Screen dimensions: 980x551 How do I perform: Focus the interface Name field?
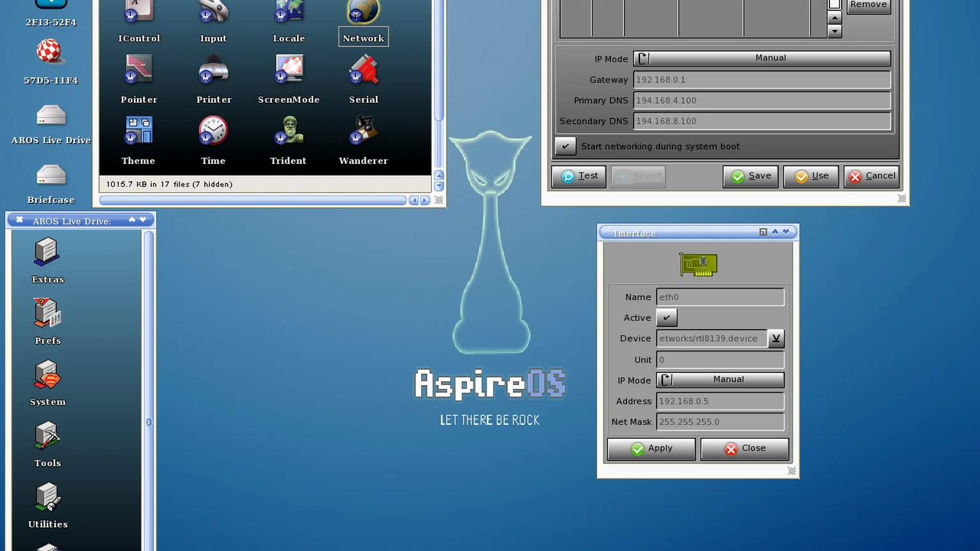coord(720,297)
